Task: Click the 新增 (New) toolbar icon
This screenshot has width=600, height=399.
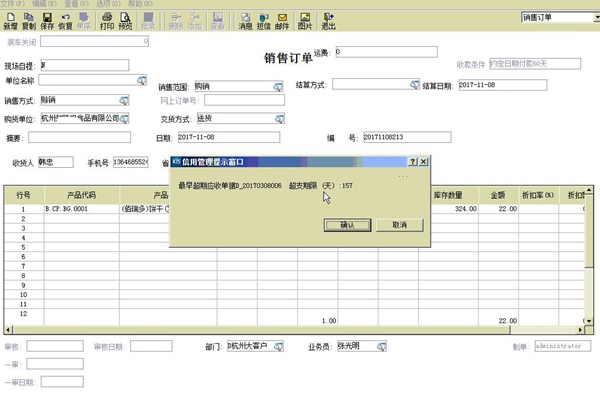Action: click(x=10, y=21)
